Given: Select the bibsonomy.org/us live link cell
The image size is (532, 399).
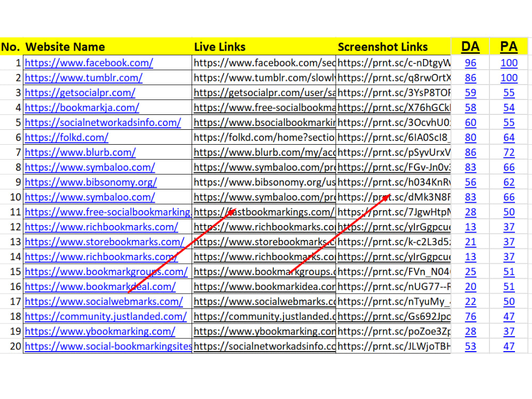Looking at the screenshot, I should coord(264,182).
